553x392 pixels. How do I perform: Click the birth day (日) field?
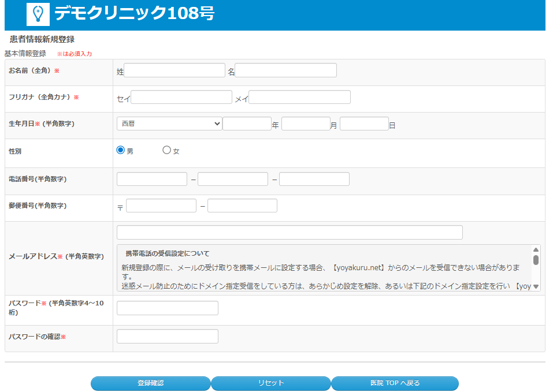[364, 124]
